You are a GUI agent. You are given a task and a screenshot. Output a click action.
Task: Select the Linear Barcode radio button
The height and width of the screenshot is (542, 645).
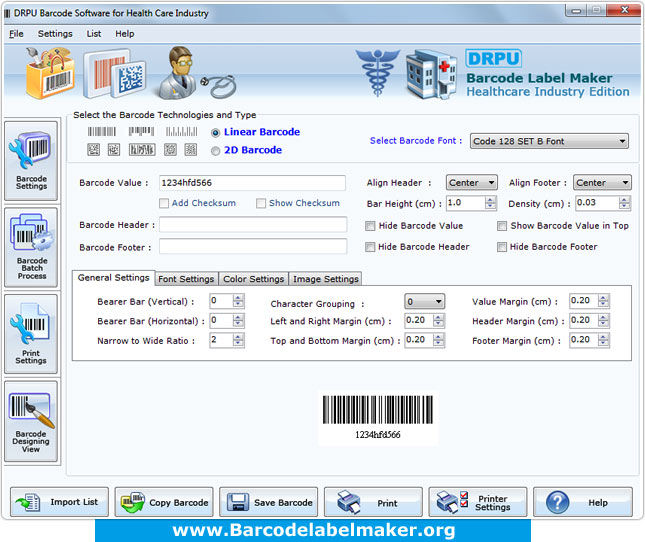click(215, 133)
